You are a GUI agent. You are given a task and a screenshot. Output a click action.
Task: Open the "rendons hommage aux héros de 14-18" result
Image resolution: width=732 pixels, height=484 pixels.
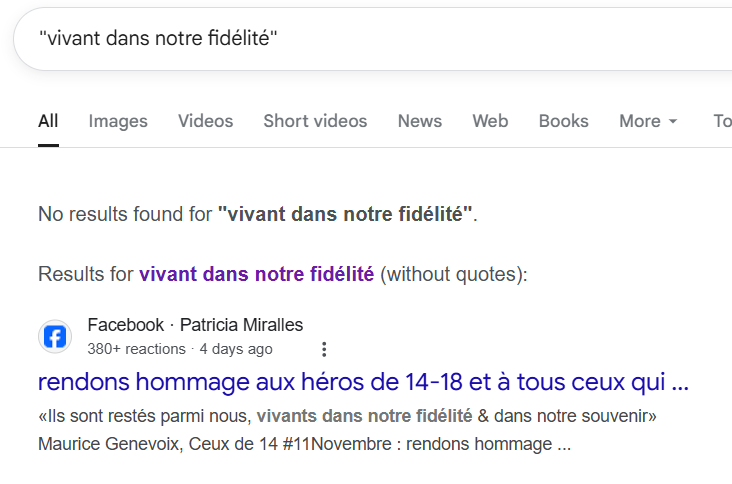(x=363, y=382)
